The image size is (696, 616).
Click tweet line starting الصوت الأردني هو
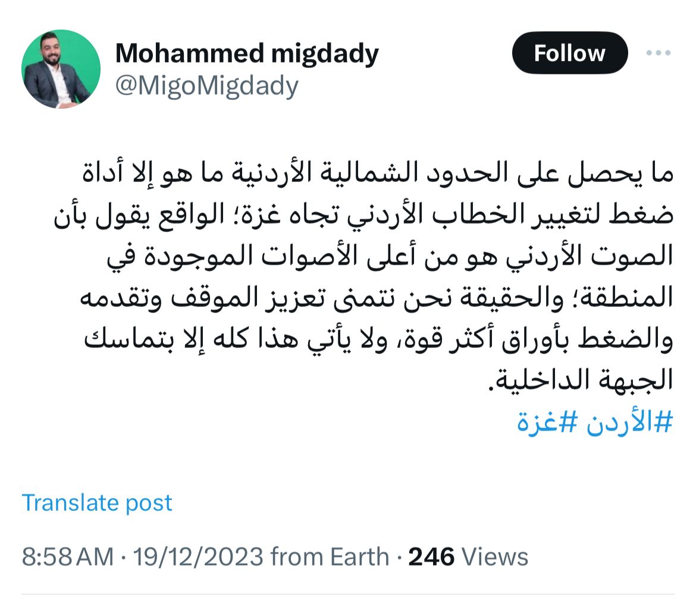390,256
